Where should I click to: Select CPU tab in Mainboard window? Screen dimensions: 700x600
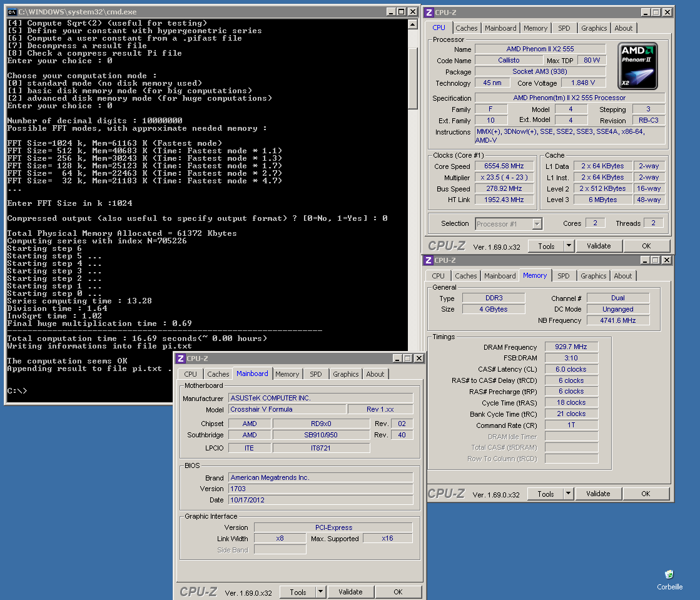point(190,374)
